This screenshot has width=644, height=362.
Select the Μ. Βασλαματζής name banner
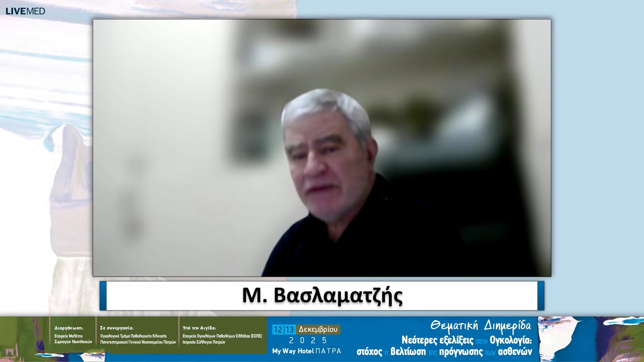[x=322, y=296]
